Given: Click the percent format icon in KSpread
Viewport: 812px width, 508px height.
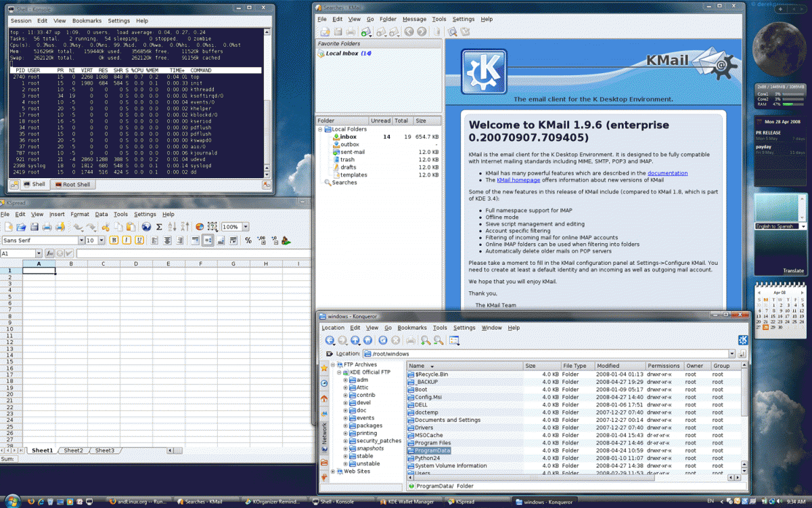Looking at the screenshot, I should pos(248,240).
